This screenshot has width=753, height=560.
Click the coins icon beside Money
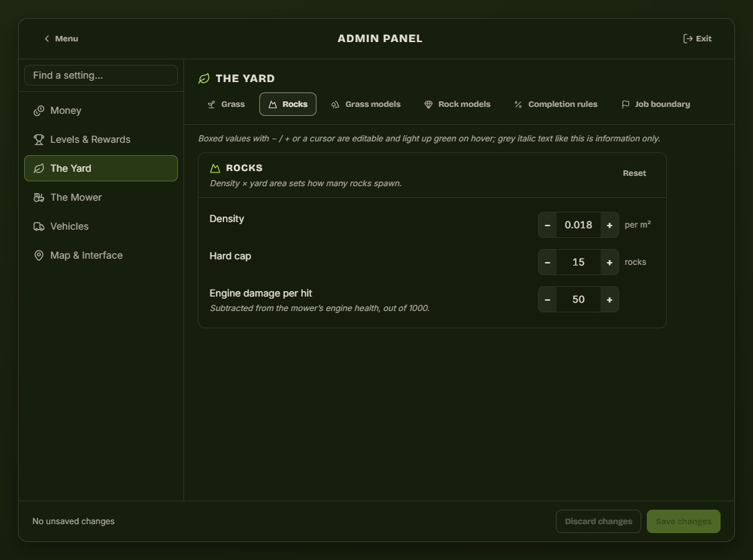point(39,110)
